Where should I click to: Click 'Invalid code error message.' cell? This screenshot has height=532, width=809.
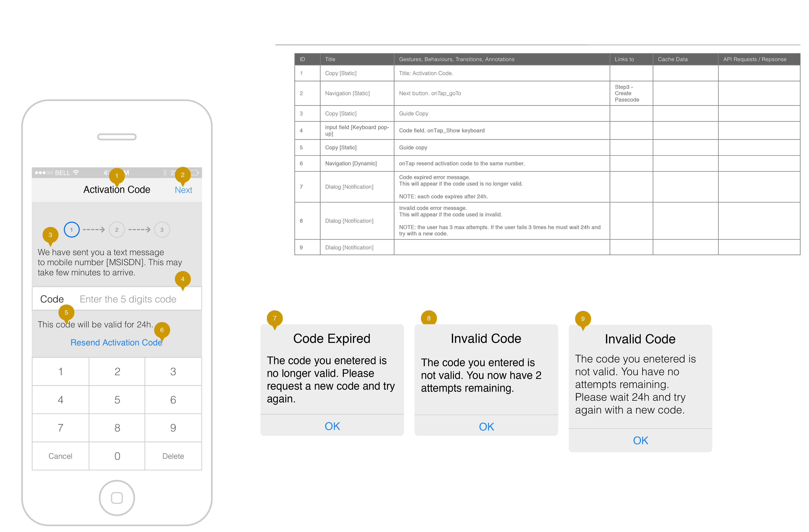(x=502, y=221)
